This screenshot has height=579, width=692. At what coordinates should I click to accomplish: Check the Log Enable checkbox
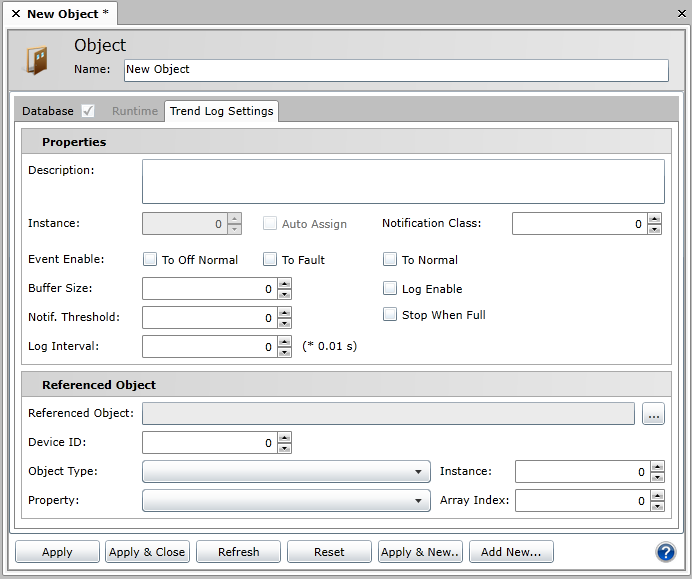click(390, 289)
